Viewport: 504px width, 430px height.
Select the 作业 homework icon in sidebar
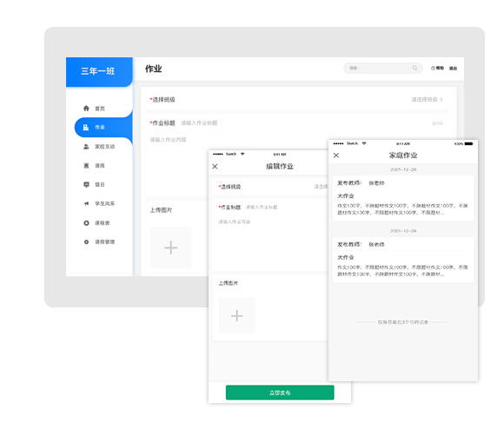click(86, 128)
